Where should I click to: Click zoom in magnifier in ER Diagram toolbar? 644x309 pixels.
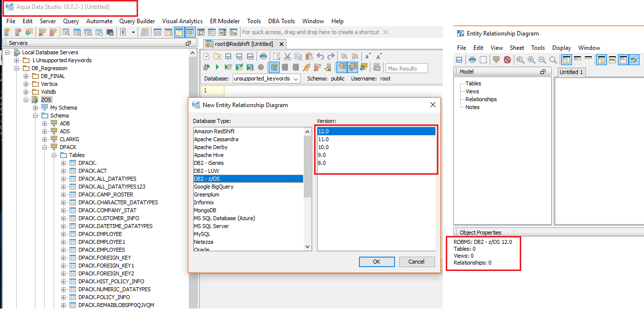pyautogui.click(x=532, y=60)
